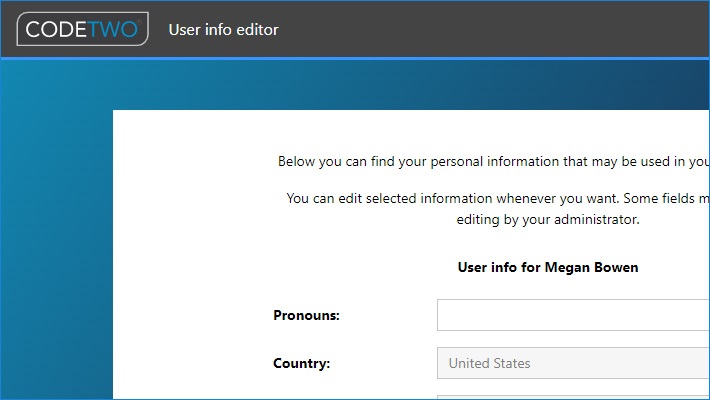Click text 'editing by your administrator.'
The height and width of the screenshot is (400, 710).
click(548, 219)
